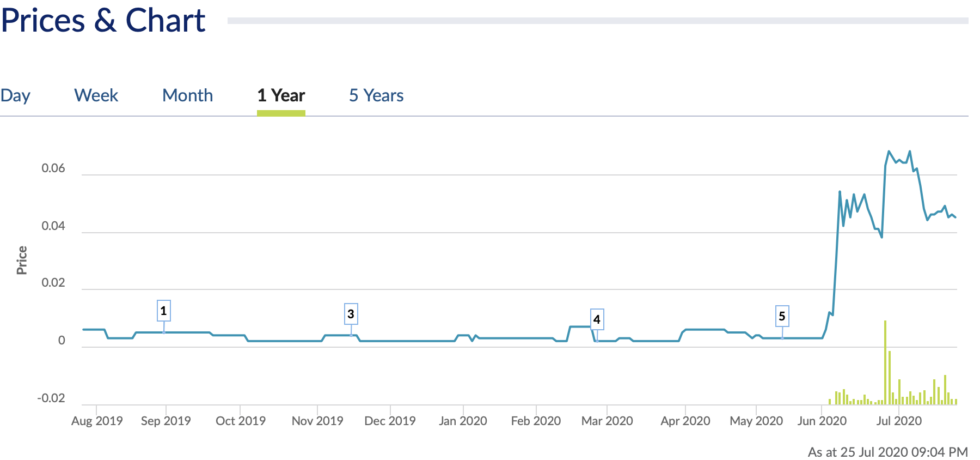Viewport: 980px width, 460px height.
Task: Click the vertical Price axis title
Action: [x=22, y=260]
